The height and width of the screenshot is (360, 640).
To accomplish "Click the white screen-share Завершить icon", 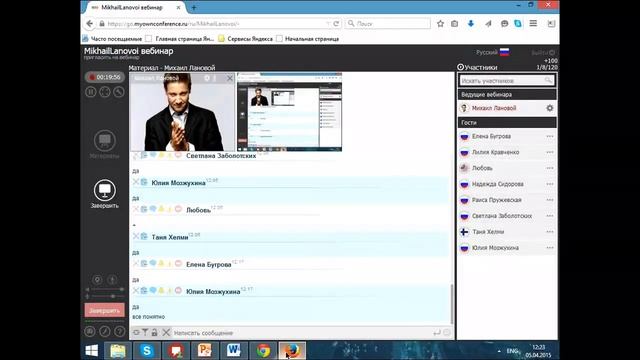I will [105, 190].
